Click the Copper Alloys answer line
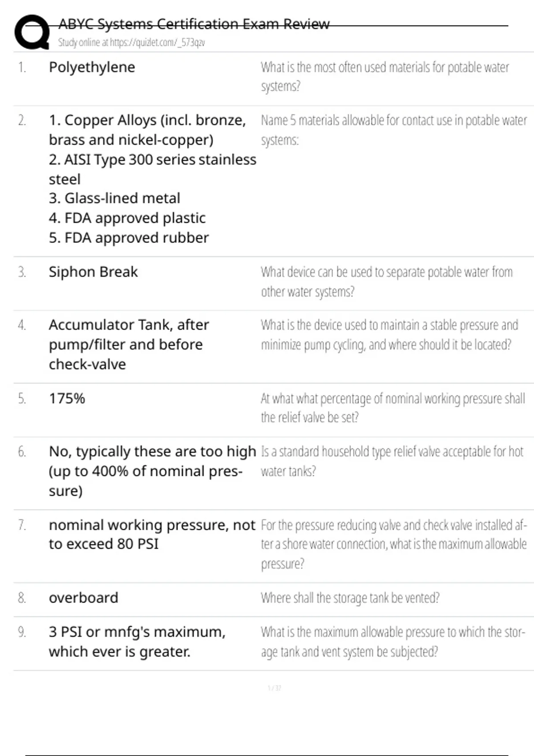Screen dimensions: 534x756 tap(147, 121)
